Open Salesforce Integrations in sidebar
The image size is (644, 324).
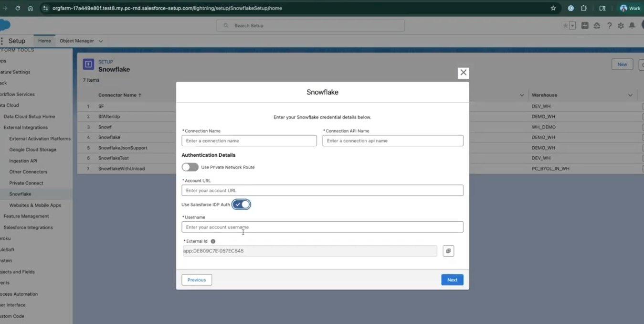[x=28, y=227]
